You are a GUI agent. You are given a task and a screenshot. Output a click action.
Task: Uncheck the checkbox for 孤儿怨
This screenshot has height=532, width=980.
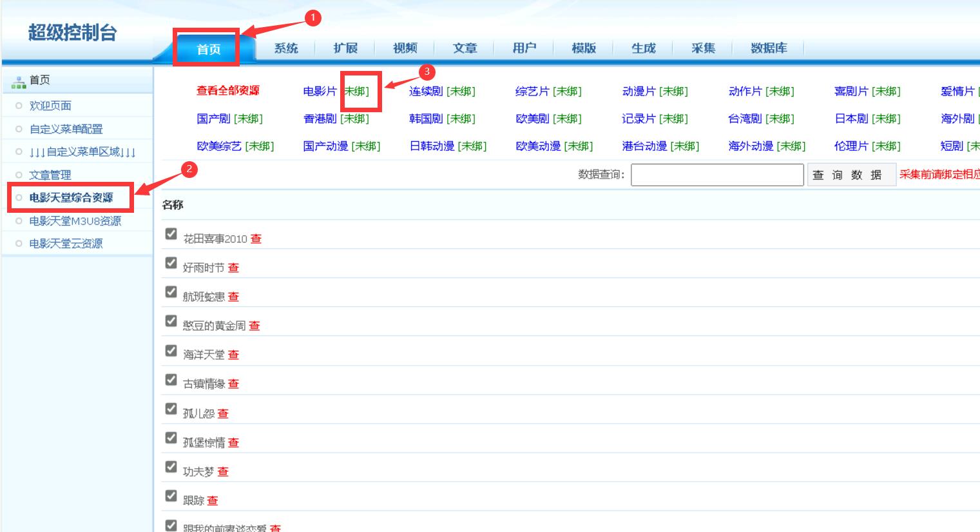(171, 408)
